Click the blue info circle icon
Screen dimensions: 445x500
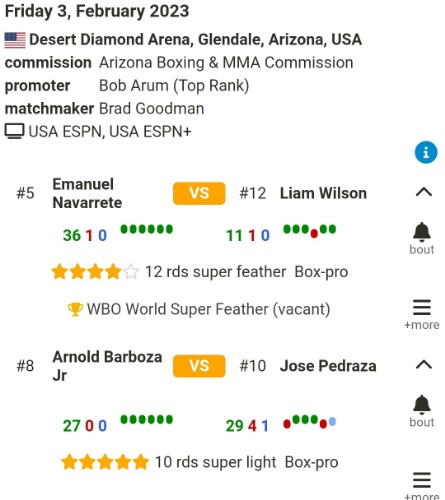[426, 153]
